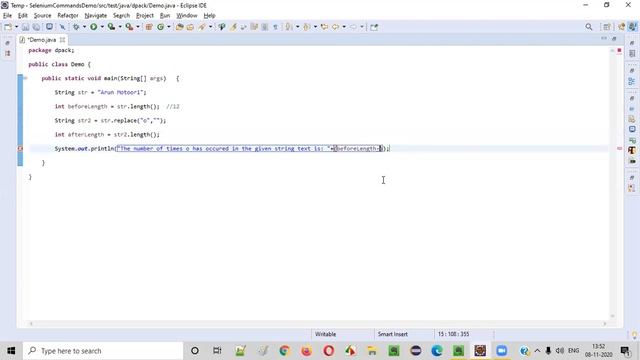Image resolution: width=640 pixels, height=360 pixels.
Task: Start debugging with the Debug bug icon
Action: click(76, 27)
